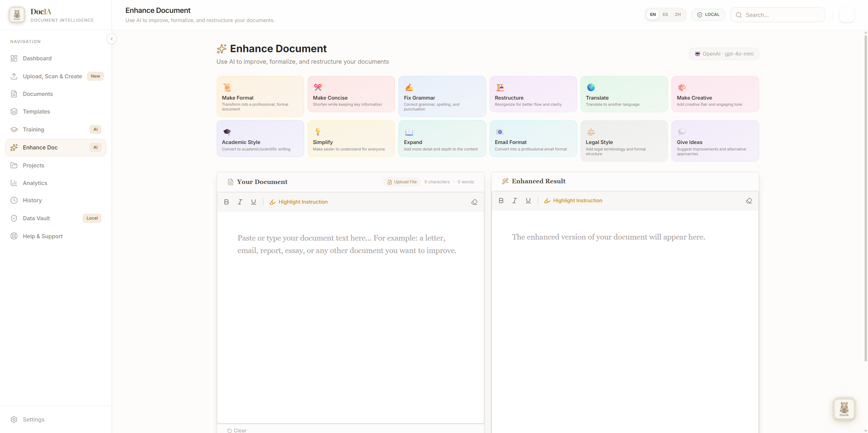This screenshot has height=433, width=868.
Task: Open the Analytics panel from the sidebar
Action: 35,183
